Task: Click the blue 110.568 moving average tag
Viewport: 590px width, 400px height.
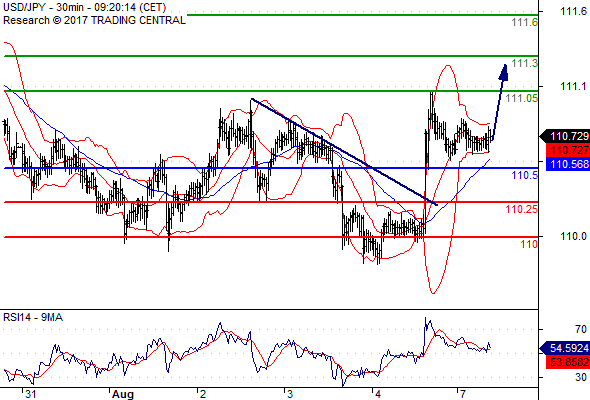Action: [567, 164]
